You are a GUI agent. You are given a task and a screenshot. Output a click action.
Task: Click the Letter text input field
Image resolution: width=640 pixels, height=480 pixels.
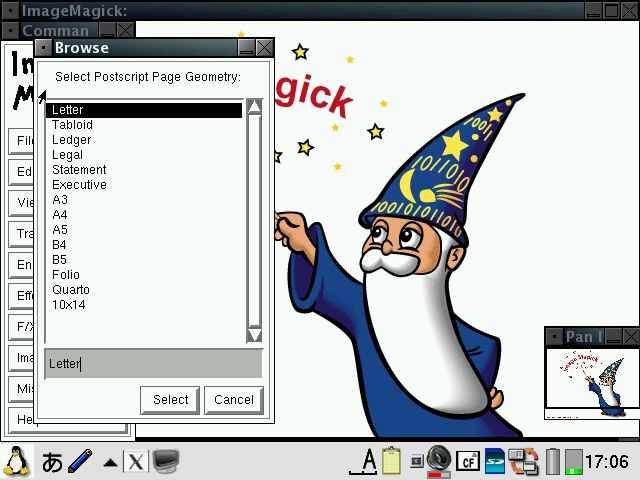pos(153,364)
